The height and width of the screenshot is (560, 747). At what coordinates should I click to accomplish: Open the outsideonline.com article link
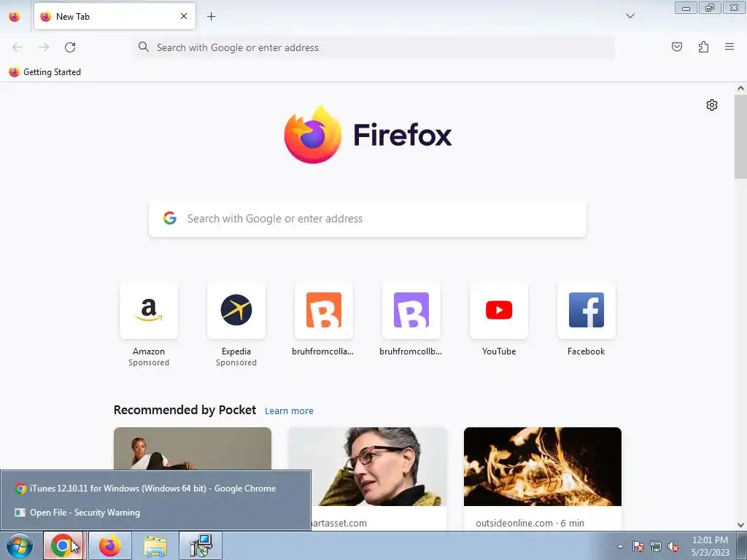click(x=530, y=523)
